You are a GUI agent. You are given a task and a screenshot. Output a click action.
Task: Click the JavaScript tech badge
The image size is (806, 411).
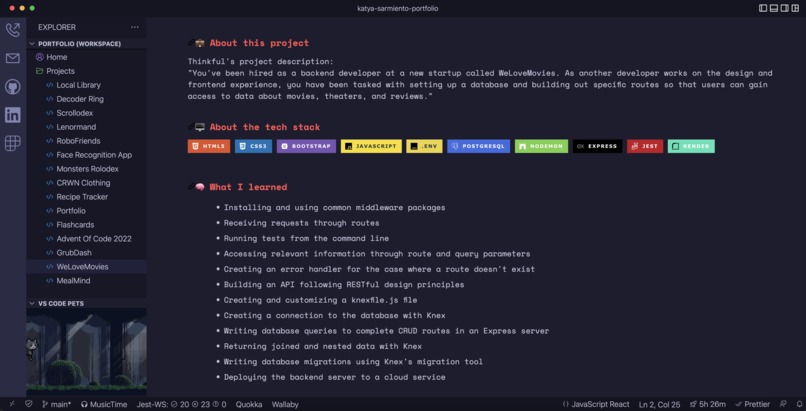371,146
